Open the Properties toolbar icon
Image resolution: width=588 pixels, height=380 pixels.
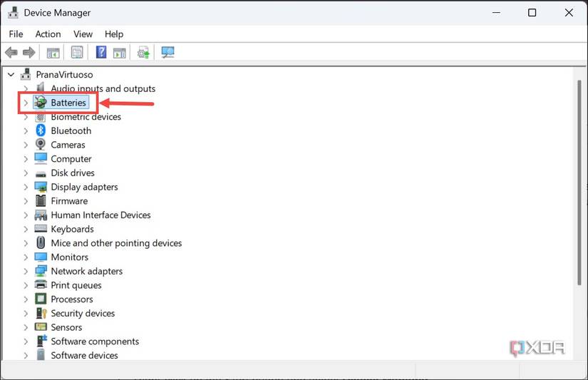click(x=77, y=52)
